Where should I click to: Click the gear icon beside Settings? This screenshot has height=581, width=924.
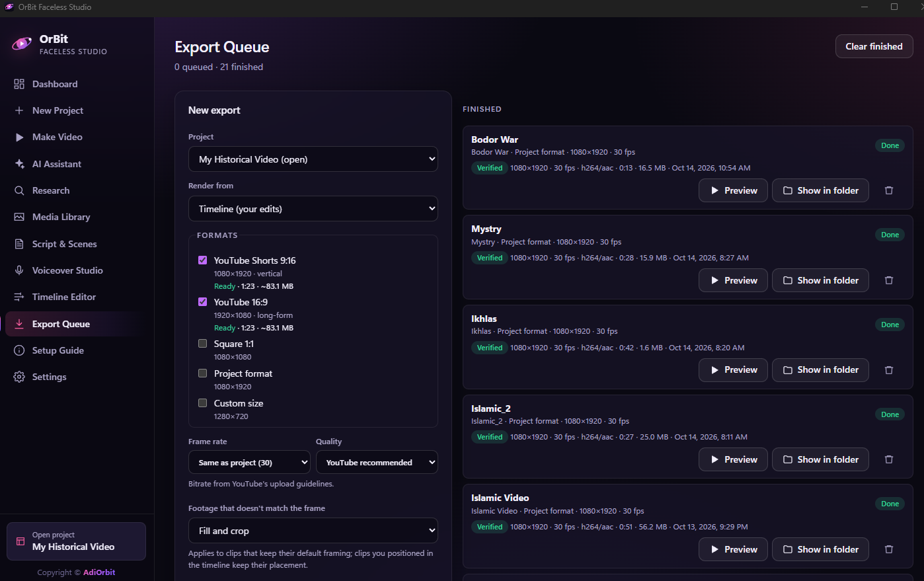click(x=19, y=377)
